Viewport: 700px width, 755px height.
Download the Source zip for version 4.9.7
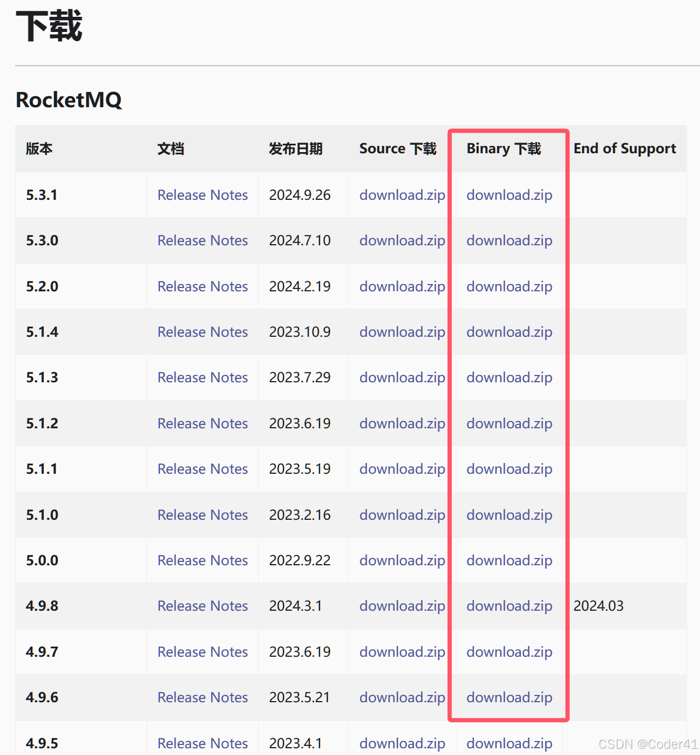[x=402, y=652]
